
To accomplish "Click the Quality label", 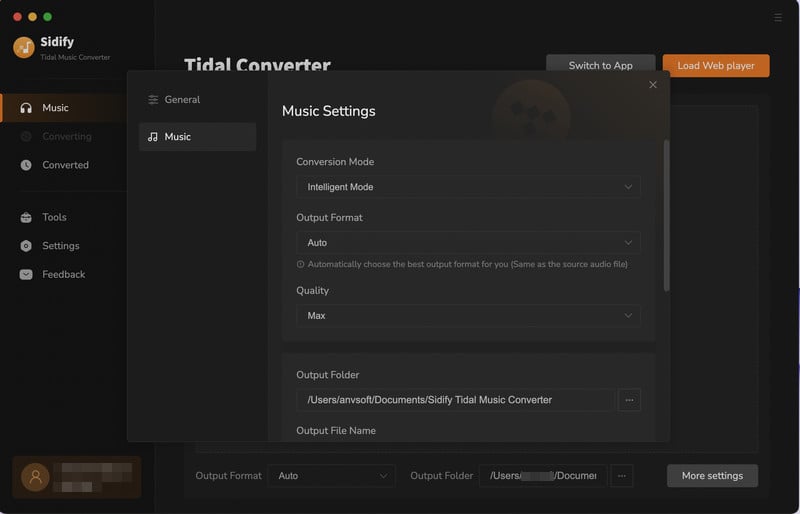I will 312,290.
